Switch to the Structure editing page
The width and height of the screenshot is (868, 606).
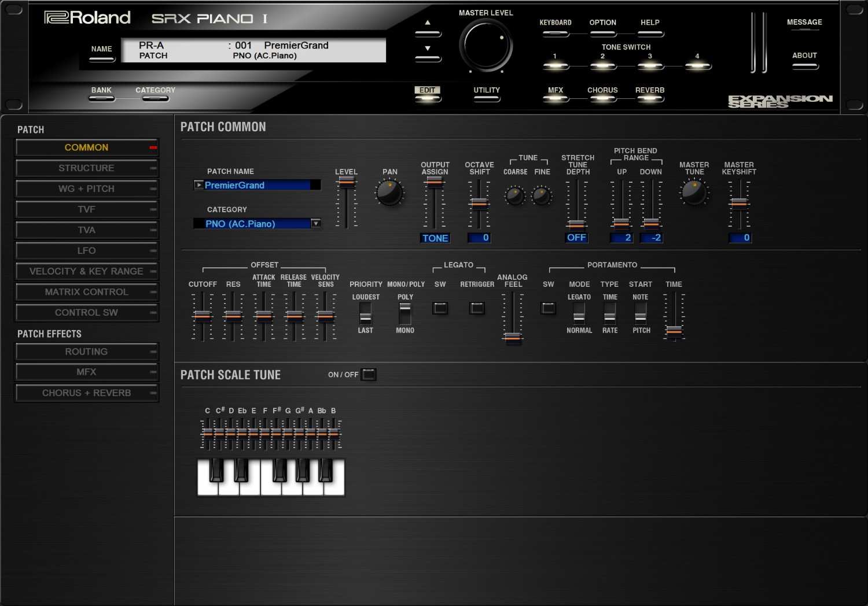point(87,168)
